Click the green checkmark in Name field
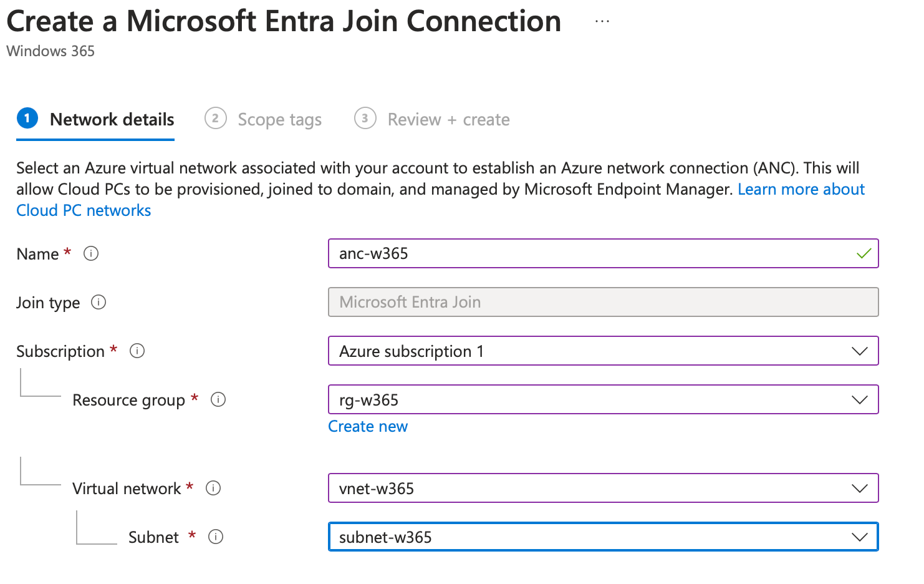 [864, 254]
